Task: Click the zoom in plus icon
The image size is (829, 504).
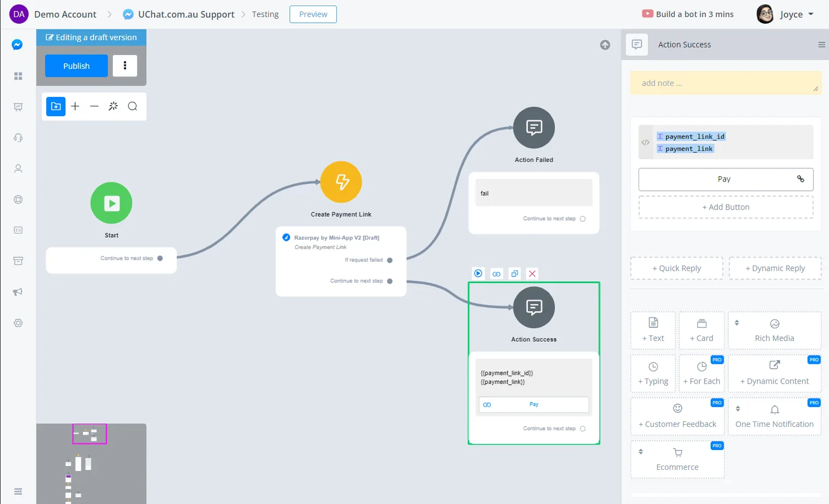Action: pos(75,106)
